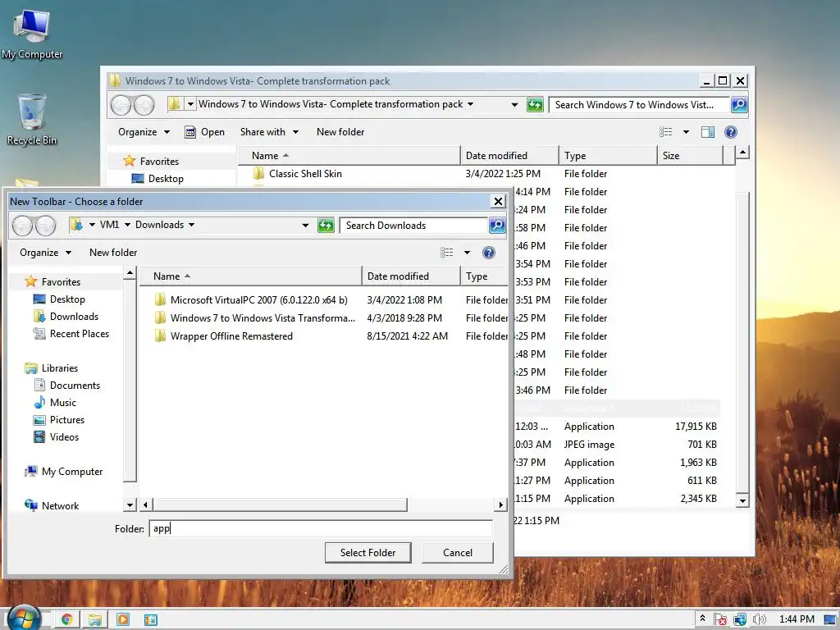Expand Organize menu in New Toolbar dialog
The image size is (840, 630).
tap(46, 253)
